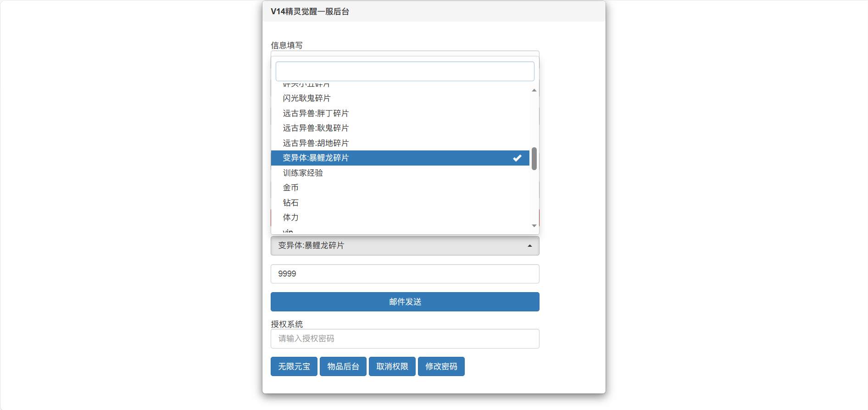
Task: Click the scrollbar up arrow in list
Action: 534,90
